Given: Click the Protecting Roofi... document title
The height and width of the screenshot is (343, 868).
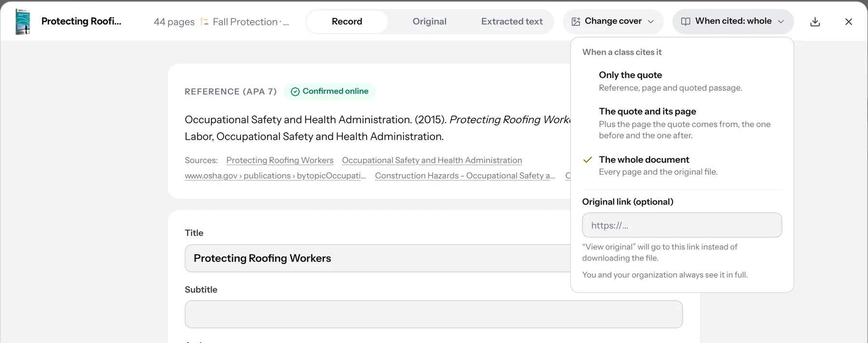Looking at the screenshot, I should click(81, 21).
